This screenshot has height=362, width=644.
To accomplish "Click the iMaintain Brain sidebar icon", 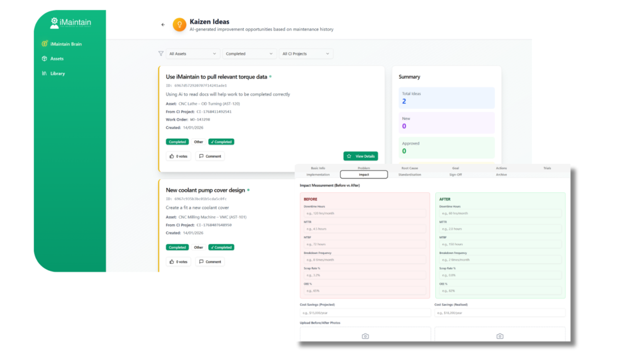I will pyautogui.click(x=44, y=44).
